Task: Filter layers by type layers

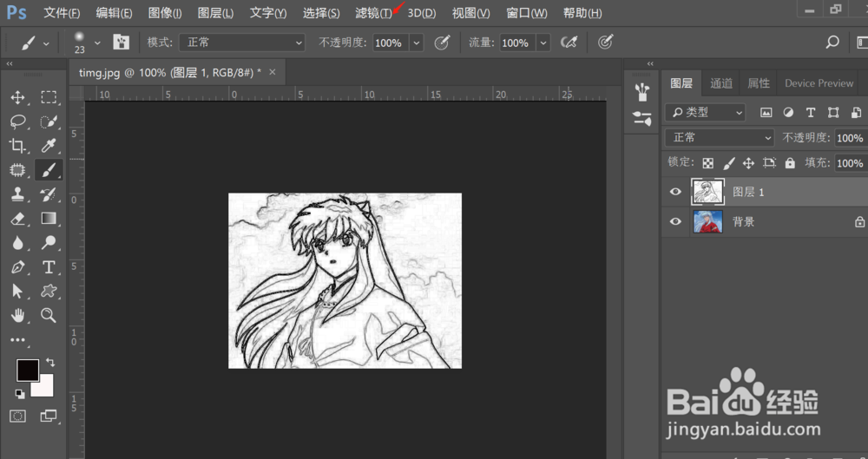Action: tap(811, 113)
